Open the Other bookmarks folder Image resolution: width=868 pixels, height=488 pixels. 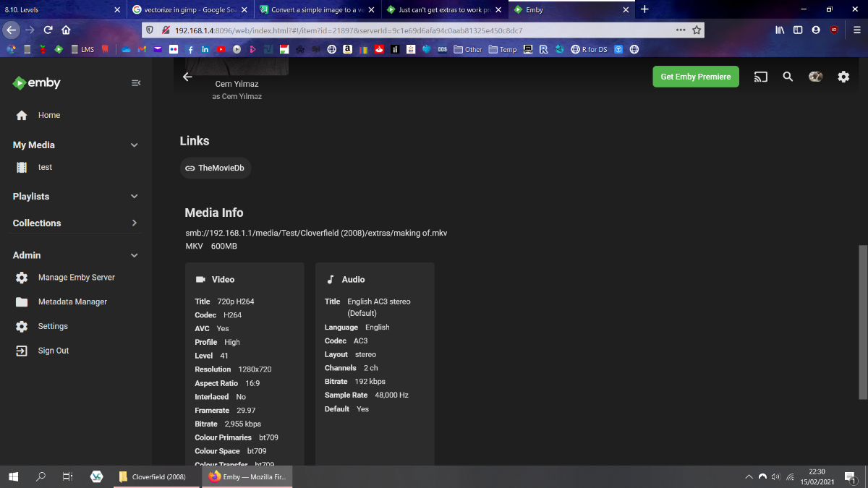[x=468, y=49]
